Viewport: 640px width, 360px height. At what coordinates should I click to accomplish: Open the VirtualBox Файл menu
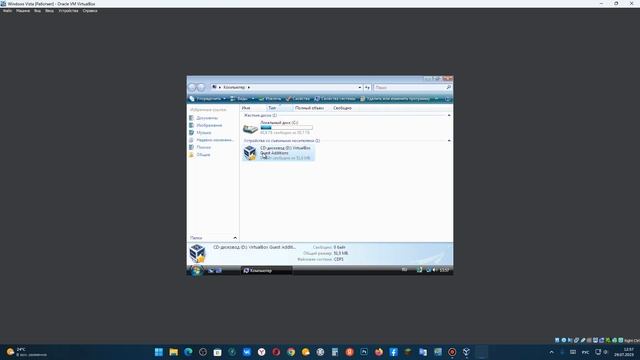pyautogui.click(x=7, y=11)
